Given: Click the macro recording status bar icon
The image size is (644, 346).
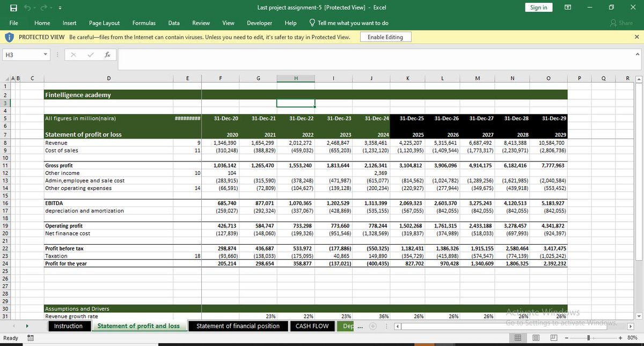Looking at the screenshot, I should pos(31,338).
